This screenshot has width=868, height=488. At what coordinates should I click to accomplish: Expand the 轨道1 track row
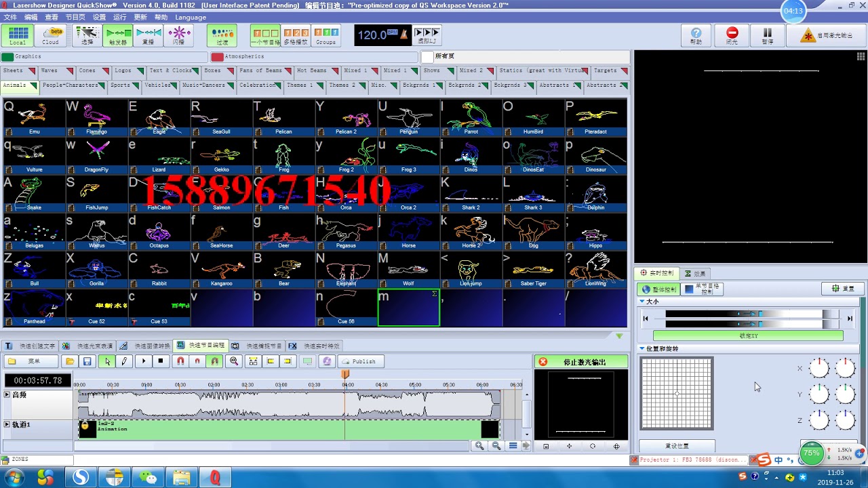coord(7,424)
